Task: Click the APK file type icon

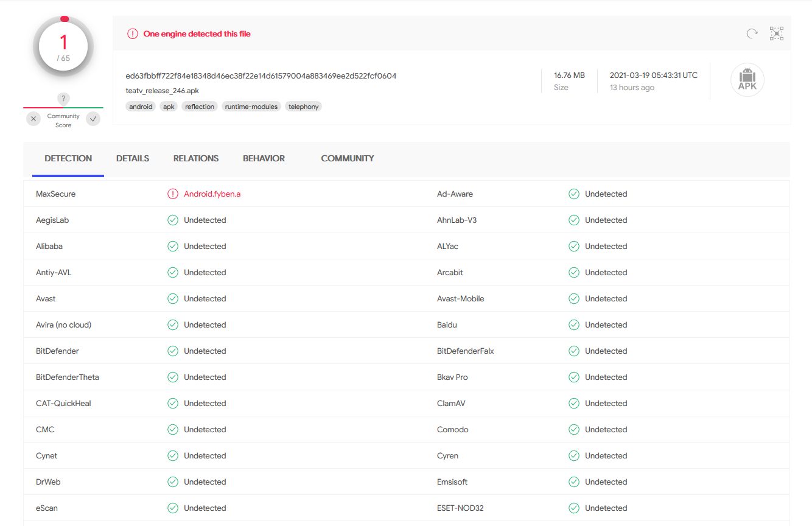Action: click(x=747, y=80)
